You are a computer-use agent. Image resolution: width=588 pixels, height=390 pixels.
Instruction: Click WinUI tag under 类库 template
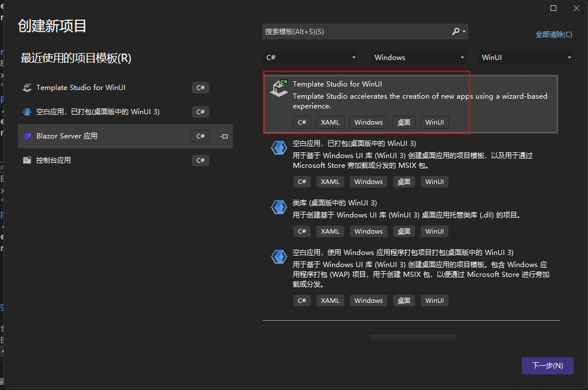(435, 231)
